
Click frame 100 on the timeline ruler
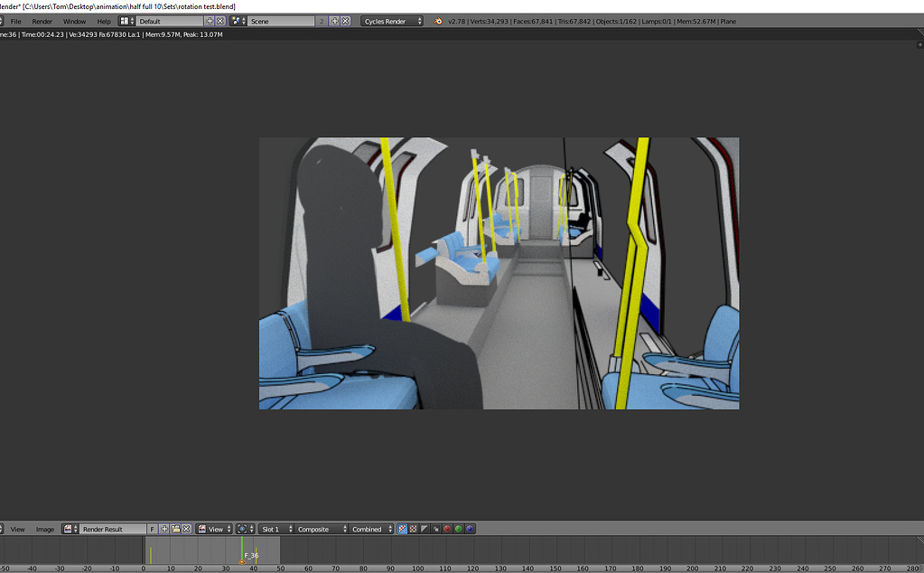click(x=417, y=568)
